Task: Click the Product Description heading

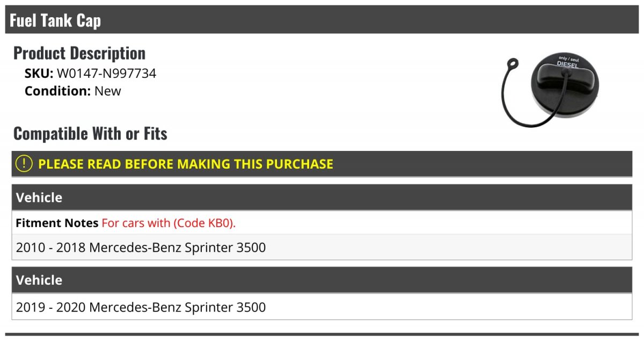Action: [x=79, y=53]
